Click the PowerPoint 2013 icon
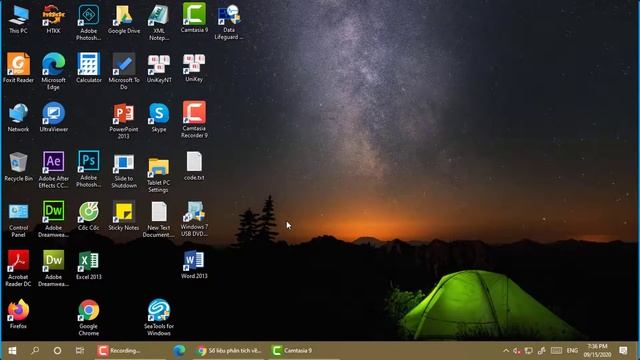Image resolution: width=640 pixels, height=360 pixels. point(124,121)
